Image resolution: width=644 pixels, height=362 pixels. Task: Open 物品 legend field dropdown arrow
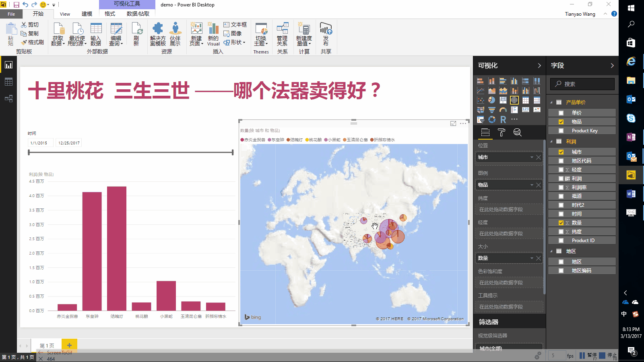[532, 185]
